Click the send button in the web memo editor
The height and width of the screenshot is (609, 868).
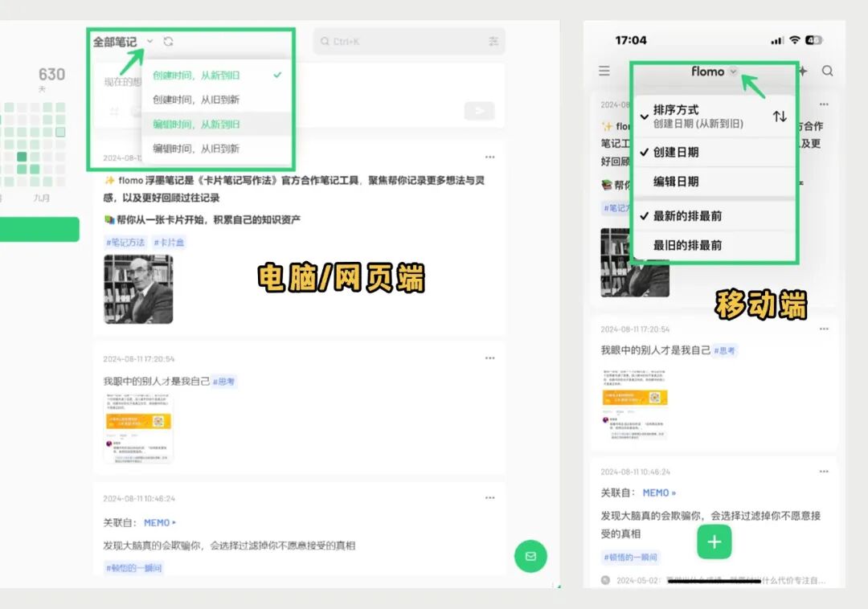[479, 111]
